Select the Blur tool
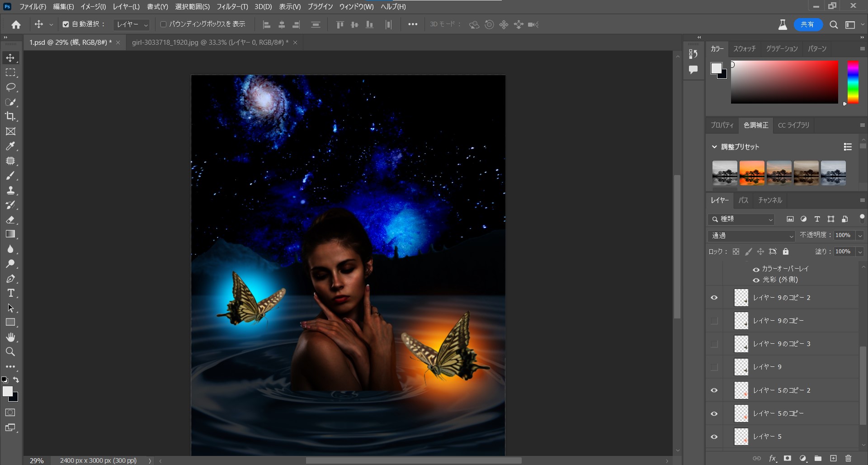Viewport: 868px width, 465px height. 10,249
